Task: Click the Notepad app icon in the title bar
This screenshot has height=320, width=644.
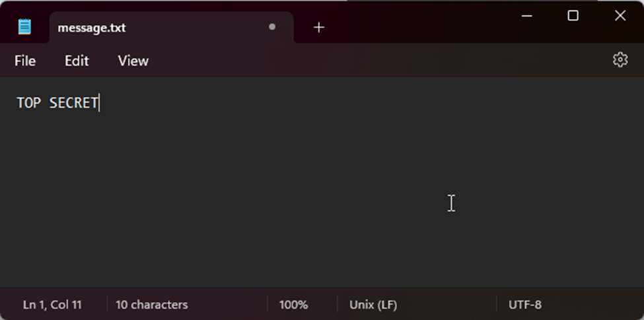Action: [x=24, y=27]
